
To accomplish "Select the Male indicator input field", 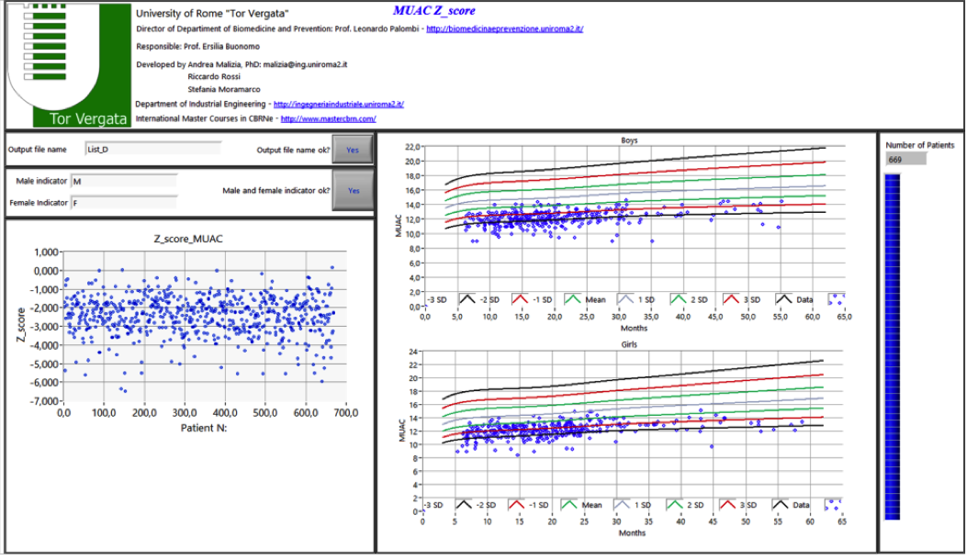I will (x=123, y=181).
